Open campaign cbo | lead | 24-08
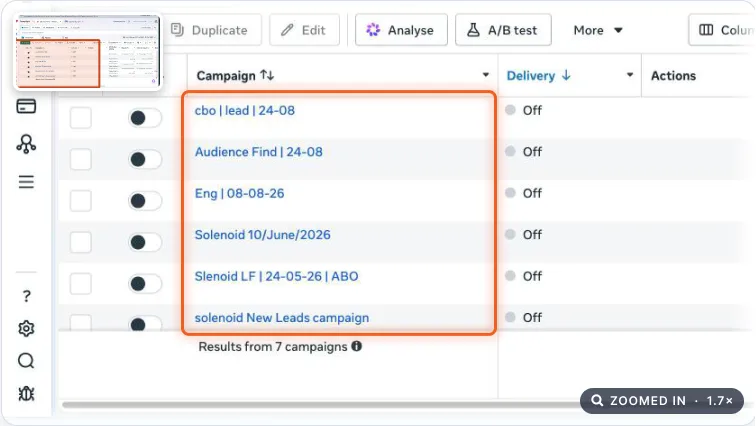The image size is (756, 426). [x=244, y=110]
